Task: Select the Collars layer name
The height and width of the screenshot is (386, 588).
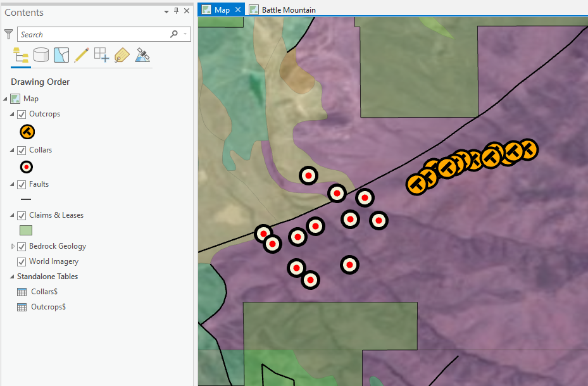Action: pyautogui.click(x=41, y=150)
